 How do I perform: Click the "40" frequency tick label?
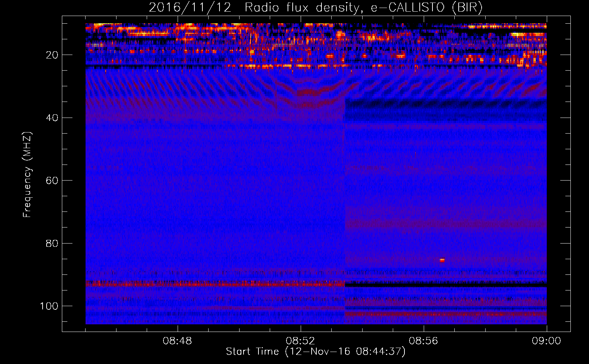coord(52,118)
